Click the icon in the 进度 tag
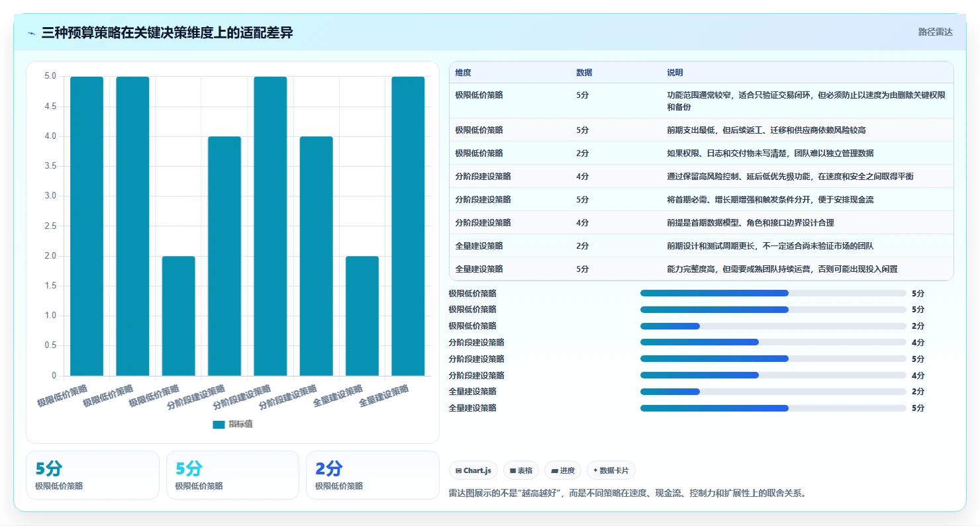This screenshot has width=980, height=526. (555, 470)
